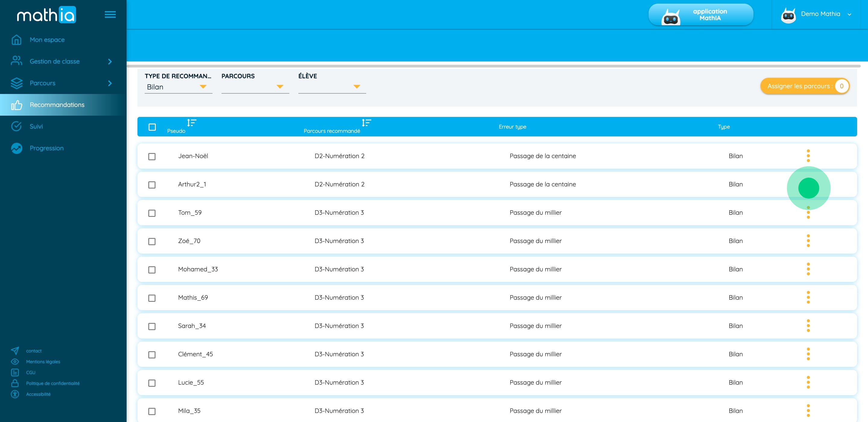Tick the checkbox for Arthur2_1
868x422 pixels.
click(x=152, y=185)
